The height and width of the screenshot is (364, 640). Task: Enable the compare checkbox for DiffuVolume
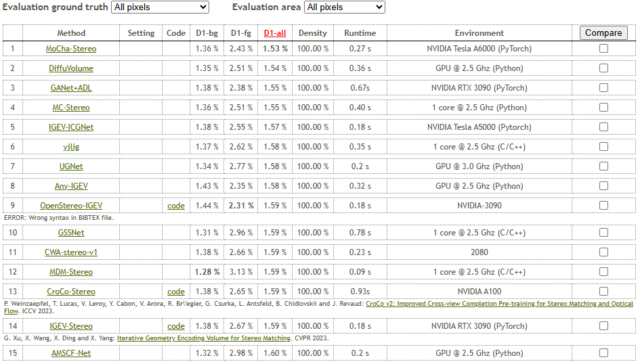(603, 68)
